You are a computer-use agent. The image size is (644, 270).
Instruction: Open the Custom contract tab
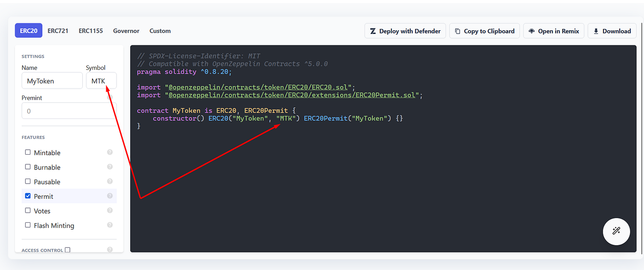(160, 31)
